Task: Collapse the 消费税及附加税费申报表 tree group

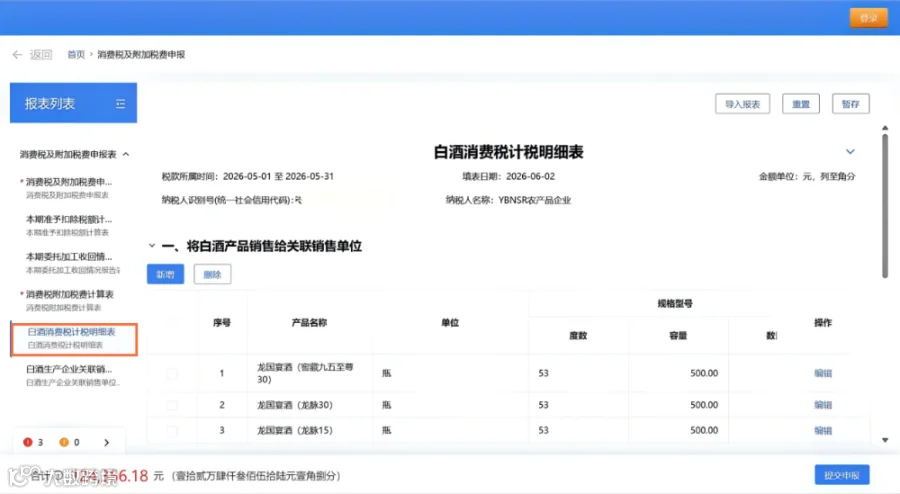Action: coord(126,154)
